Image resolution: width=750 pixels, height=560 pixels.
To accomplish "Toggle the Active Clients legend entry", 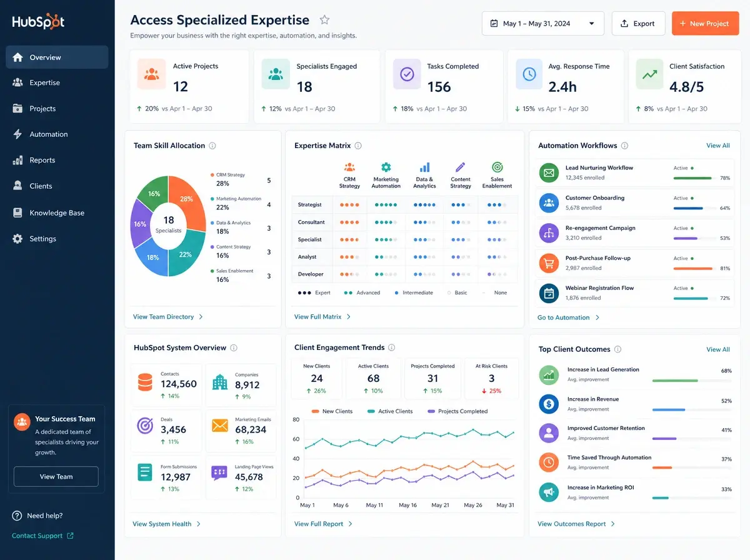I will (390, 411).
